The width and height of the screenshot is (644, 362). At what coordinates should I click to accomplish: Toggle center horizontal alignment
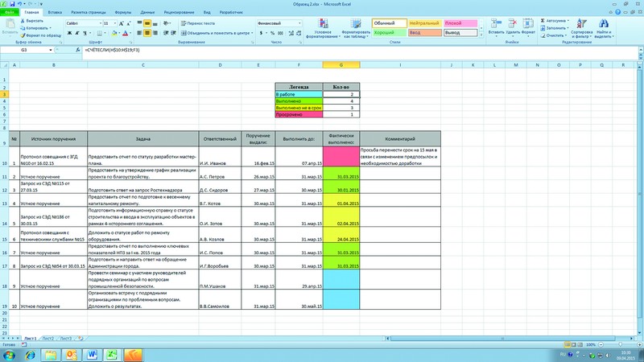coord(147,33)
